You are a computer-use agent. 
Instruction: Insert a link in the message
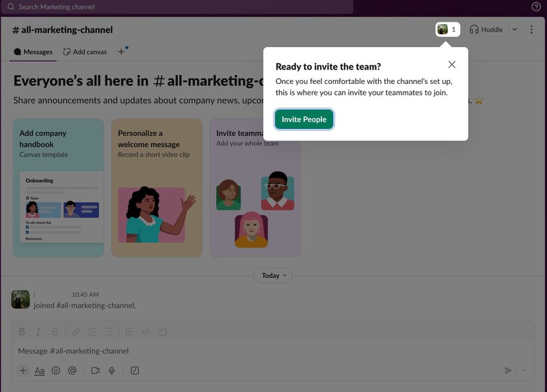click(x=75, y=332)
